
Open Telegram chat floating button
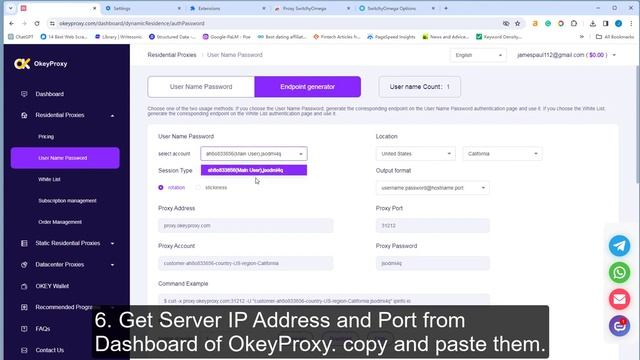tap(619, 246)
